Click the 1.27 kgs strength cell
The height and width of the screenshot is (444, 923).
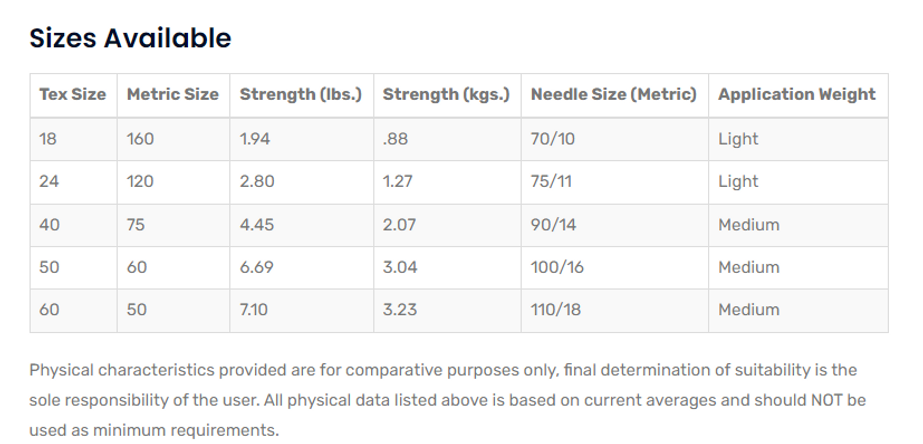398,182
